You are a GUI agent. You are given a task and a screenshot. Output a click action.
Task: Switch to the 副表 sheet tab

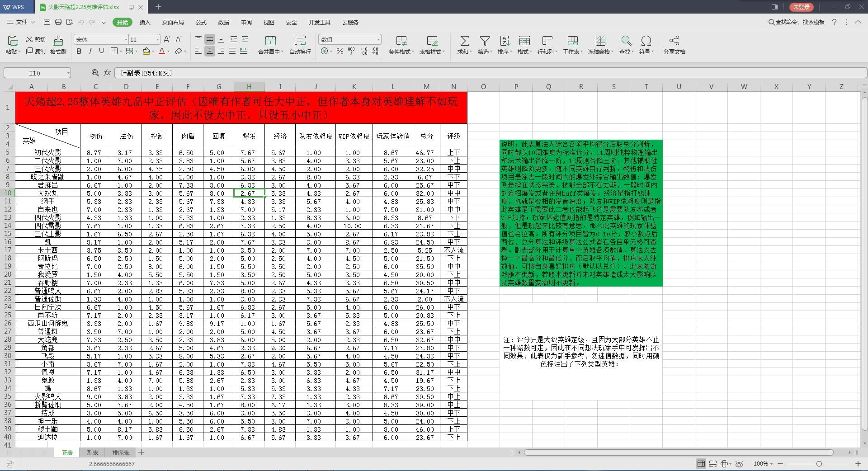pos(92,452)
